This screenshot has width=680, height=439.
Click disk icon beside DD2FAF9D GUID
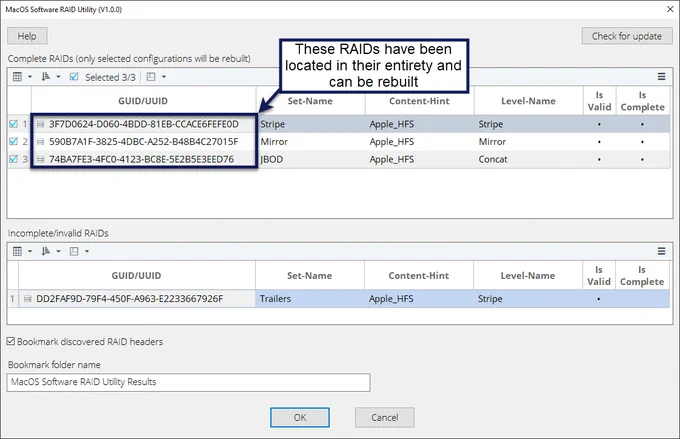tap(28, 299)
